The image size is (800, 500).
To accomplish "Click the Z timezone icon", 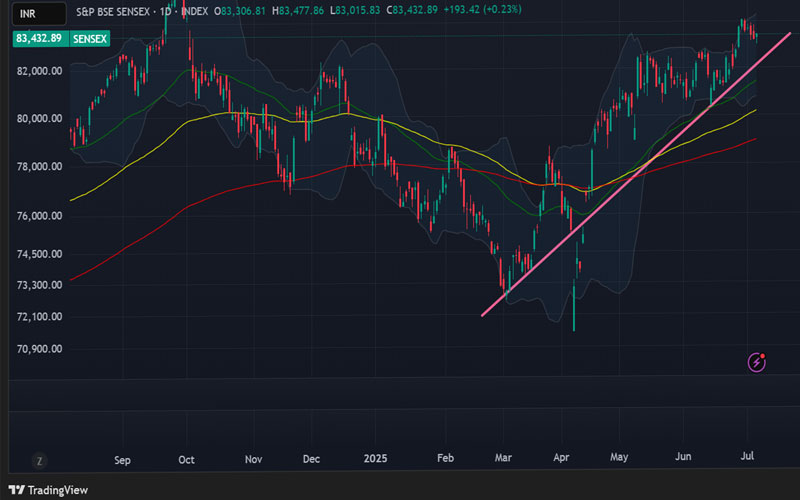I will 39,461.
